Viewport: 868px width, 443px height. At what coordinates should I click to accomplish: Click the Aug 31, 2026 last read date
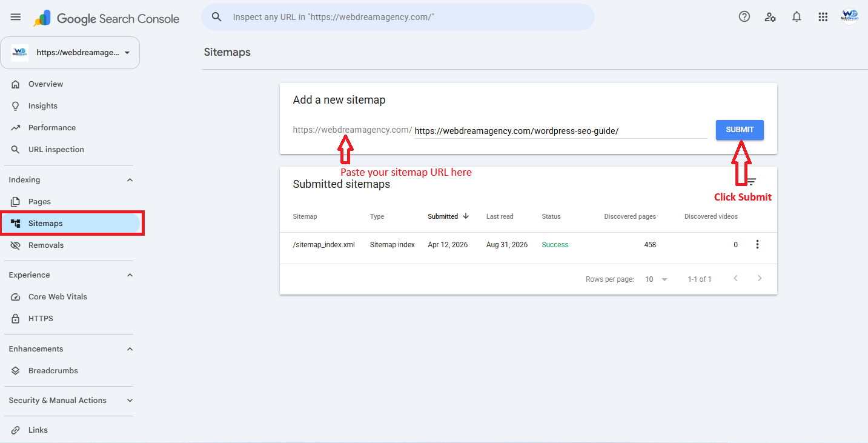[x=507, y=245]
